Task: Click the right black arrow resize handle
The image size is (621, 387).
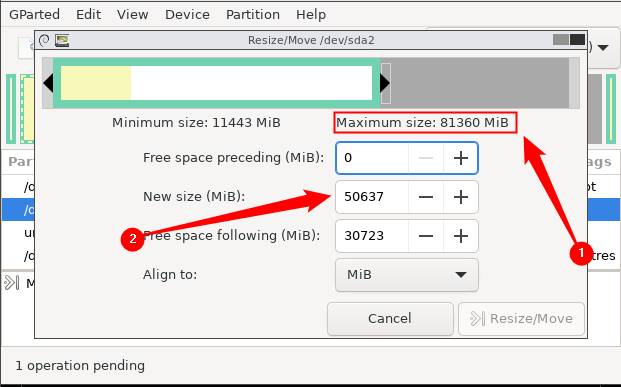Action: click(385, 83)
